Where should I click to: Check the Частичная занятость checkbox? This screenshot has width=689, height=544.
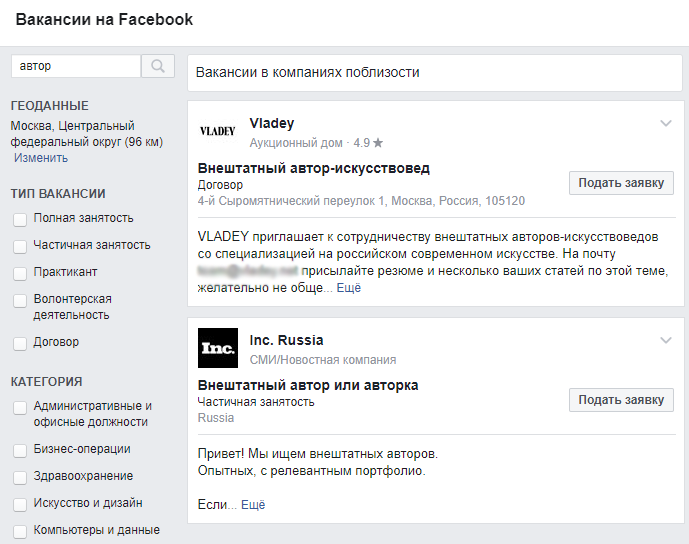point(20,246)
